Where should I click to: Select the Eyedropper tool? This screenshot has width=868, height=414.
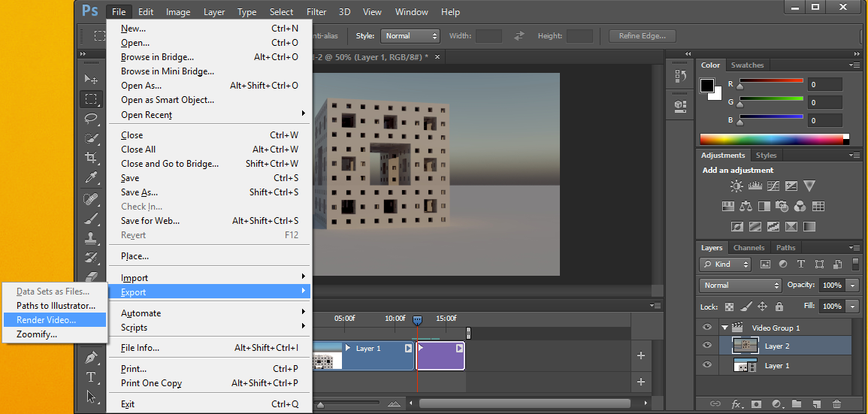(91, 177)
